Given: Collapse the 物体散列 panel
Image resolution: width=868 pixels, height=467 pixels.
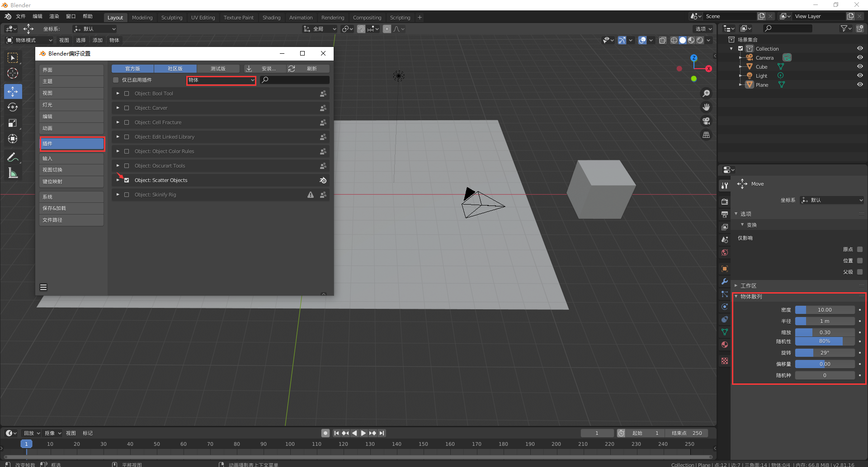Looking at the screenshot, I should click(736, 297).
